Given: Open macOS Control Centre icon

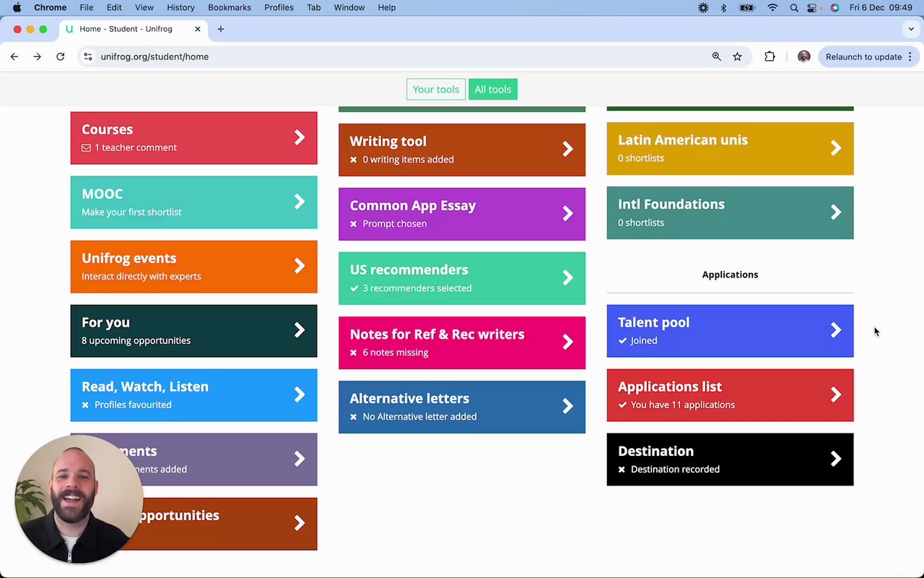Looking at the screenshot, I should (x=814, y=7).
